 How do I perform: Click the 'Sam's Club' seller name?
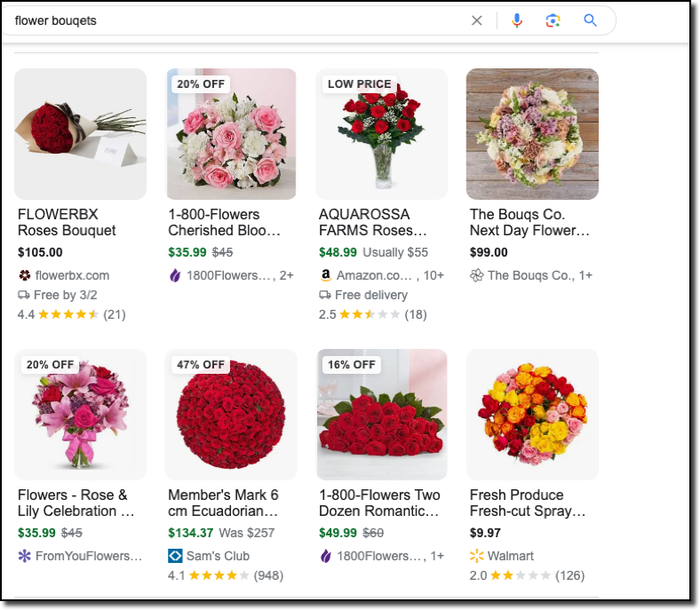[x=218, y=557]
